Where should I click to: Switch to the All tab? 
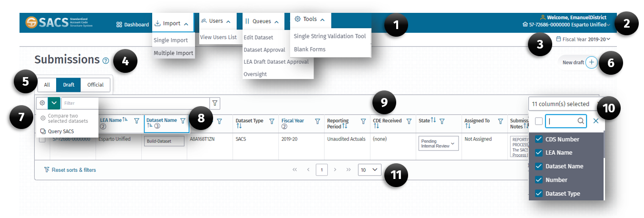point(47,85)
